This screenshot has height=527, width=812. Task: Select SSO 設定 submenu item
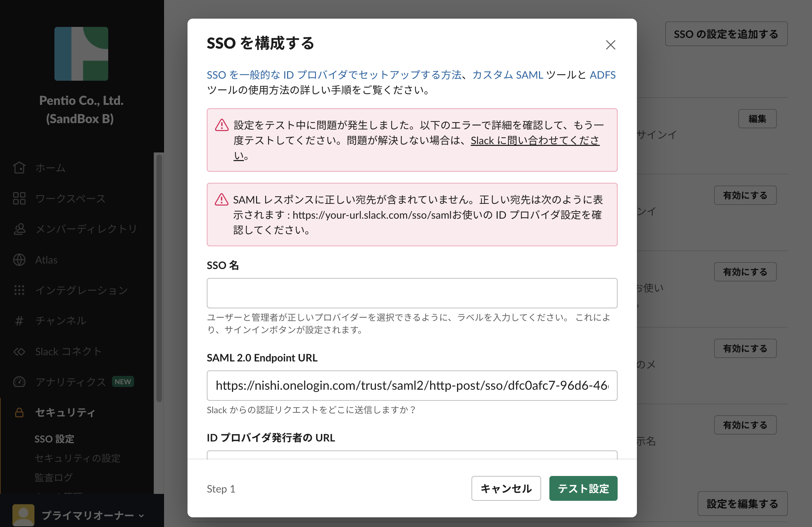coord(54,439)
